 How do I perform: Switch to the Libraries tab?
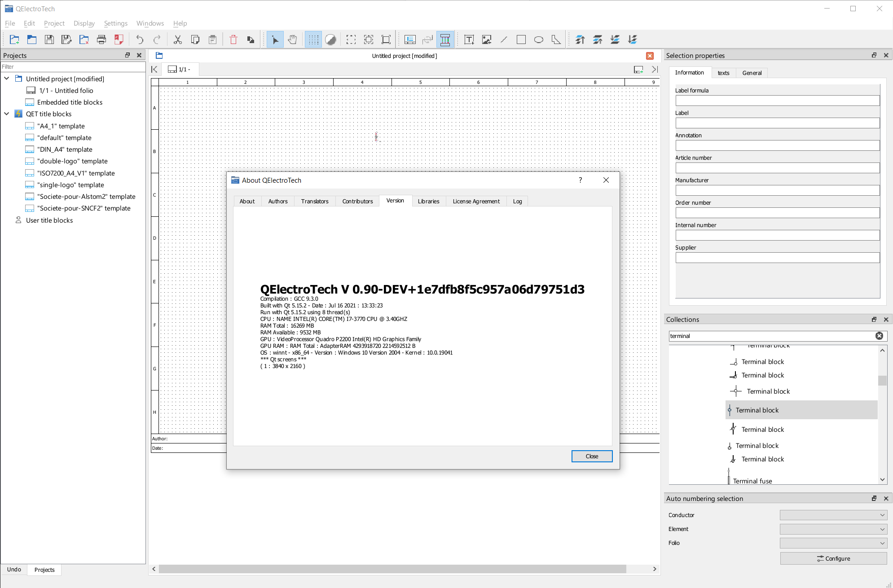[428, 201]
